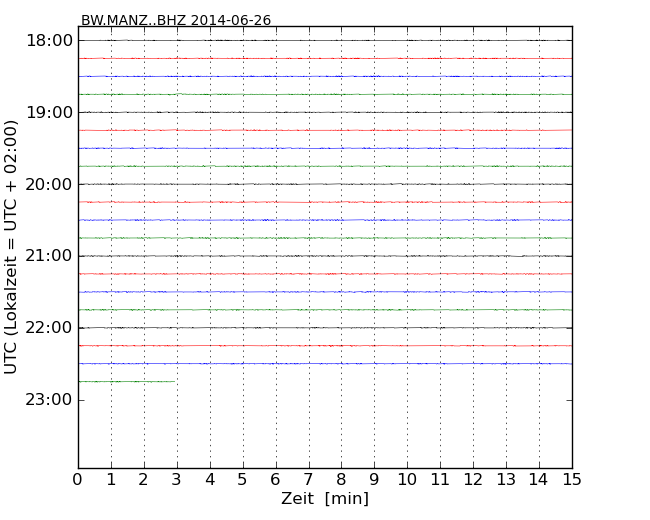
Task: Click the Zeit [min] axis label
Action: click(x=325, y=498)
